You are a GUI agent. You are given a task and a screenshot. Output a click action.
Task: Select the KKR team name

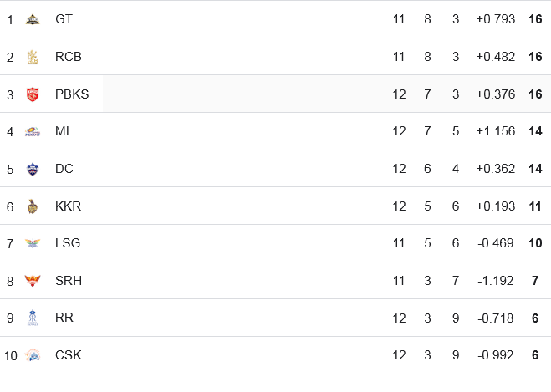coord(68,206)
